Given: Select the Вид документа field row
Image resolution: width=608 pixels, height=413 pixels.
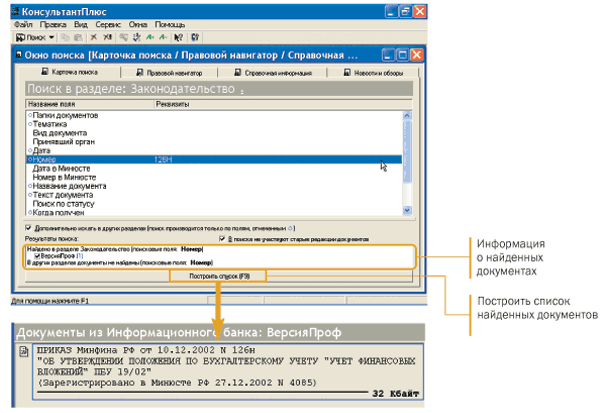Looking at the screenshot, I should pyautogui.click(x=214, y=133).
